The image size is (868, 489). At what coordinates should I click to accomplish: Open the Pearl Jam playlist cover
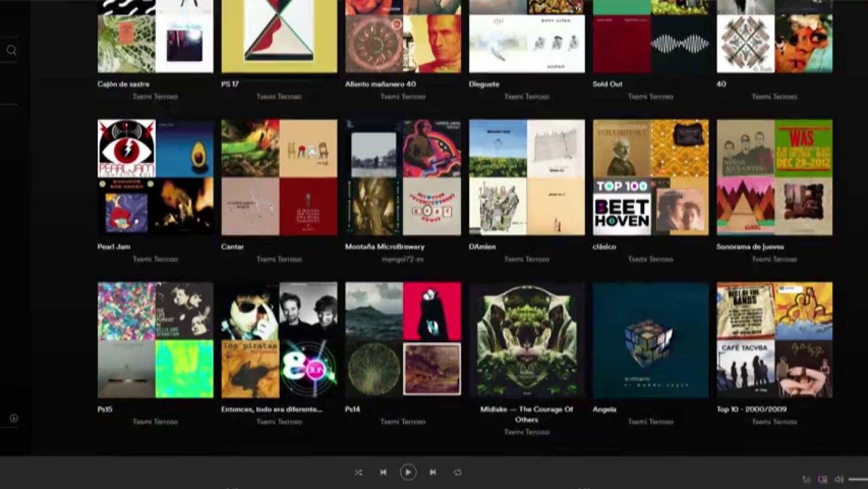coord(156,177)
